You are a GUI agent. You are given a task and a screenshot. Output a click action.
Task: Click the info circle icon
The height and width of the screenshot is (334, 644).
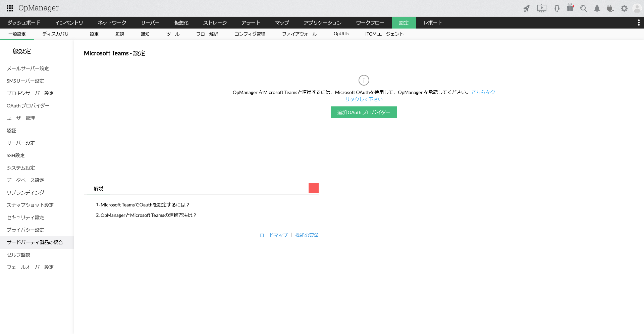pyautogui.click(x=364, y=80)
